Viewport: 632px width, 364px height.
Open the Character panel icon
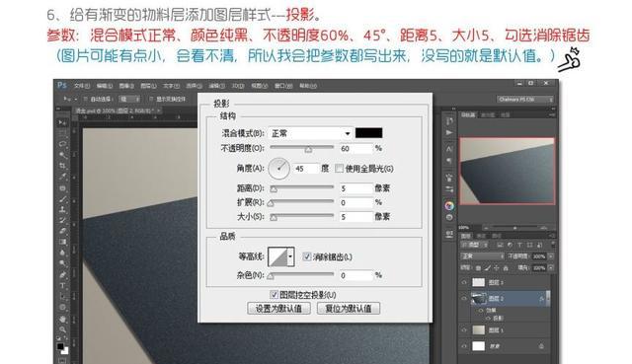pyautogui.click(x=449, y=149)
